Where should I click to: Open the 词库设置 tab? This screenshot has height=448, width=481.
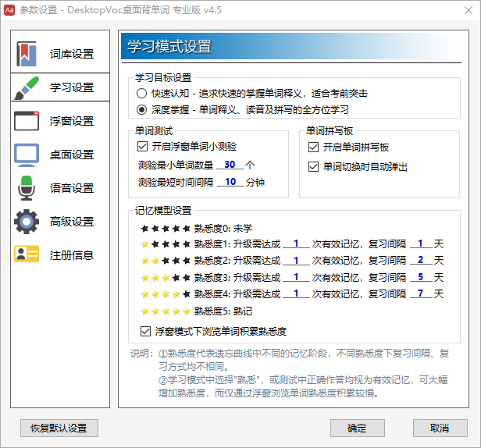coord(60,54)
